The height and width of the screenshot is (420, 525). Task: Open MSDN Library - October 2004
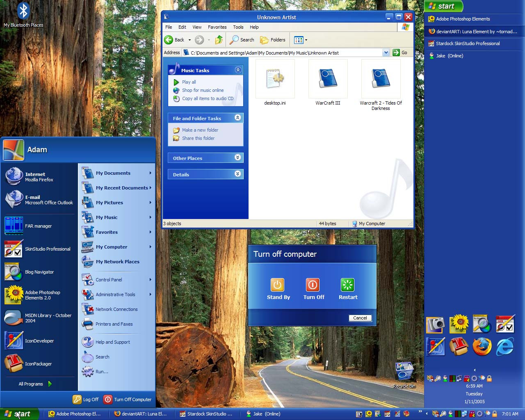(39, 318)
